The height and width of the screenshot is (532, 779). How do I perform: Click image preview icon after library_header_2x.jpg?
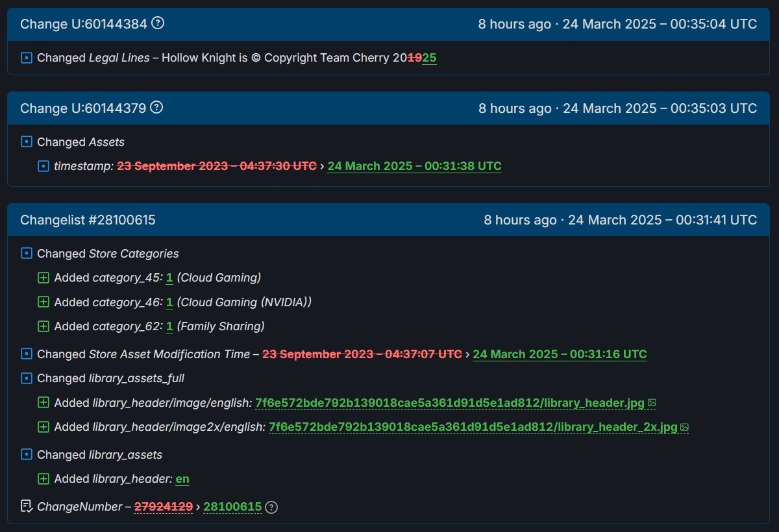684,427
